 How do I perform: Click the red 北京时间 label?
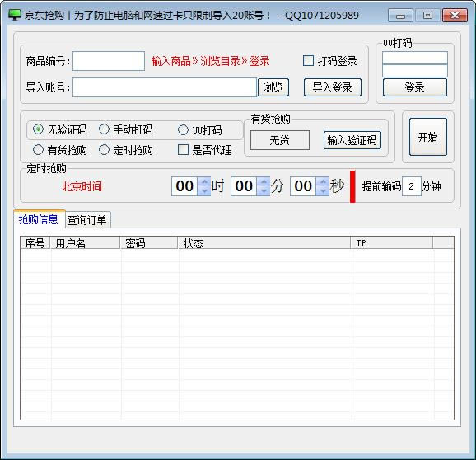point(82,186)
